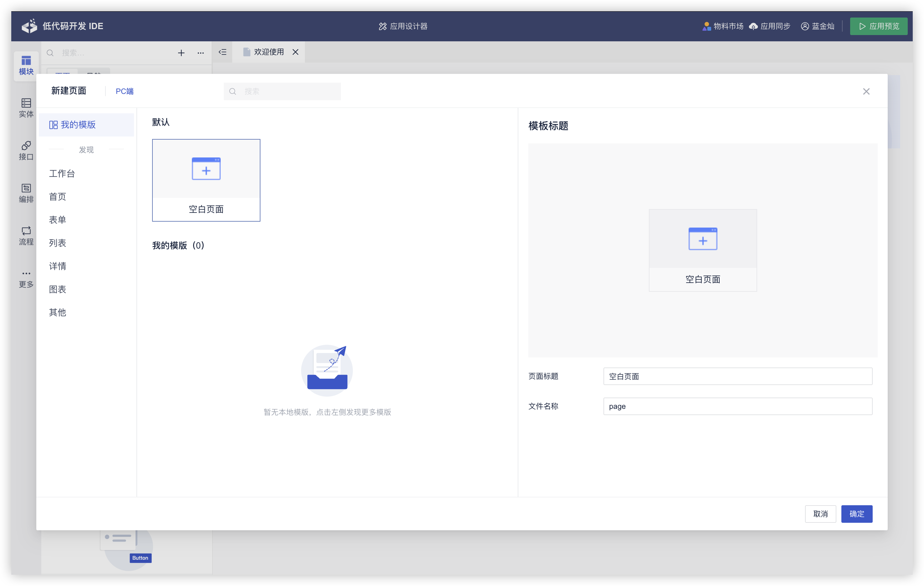
Task: Click the collapse panel icon beside 欢迎使用 tab
Action: coord(223,52)
